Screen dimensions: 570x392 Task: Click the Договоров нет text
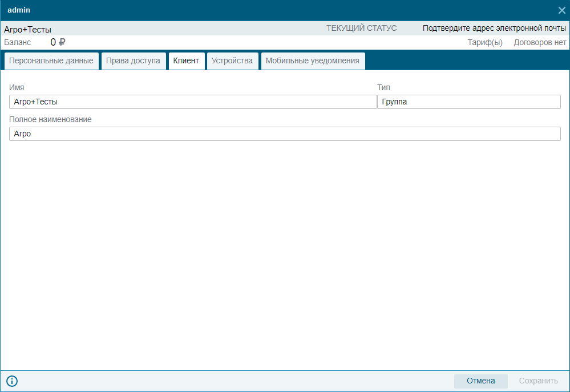coord(540,43)
